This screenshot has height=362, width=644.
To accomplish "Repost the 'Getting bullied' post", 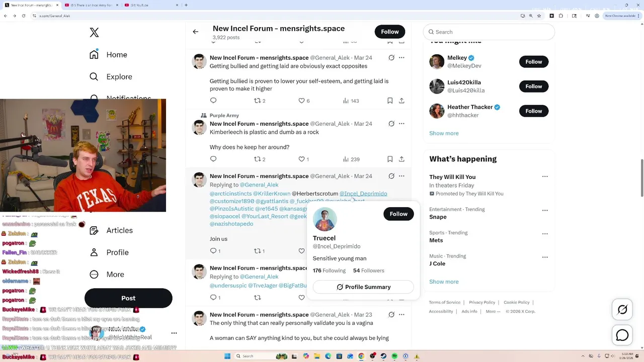I will click(x=260, y=101).
